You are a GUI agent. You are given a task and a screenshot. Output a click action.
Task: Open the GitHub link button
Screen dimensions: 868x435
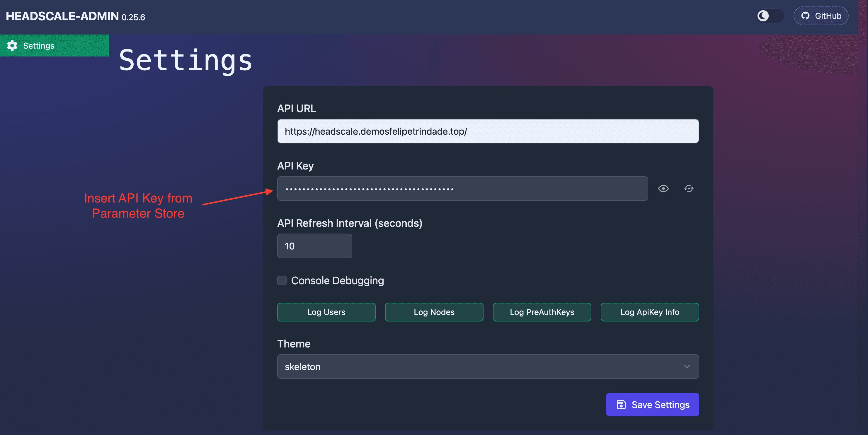click(821, 16)
